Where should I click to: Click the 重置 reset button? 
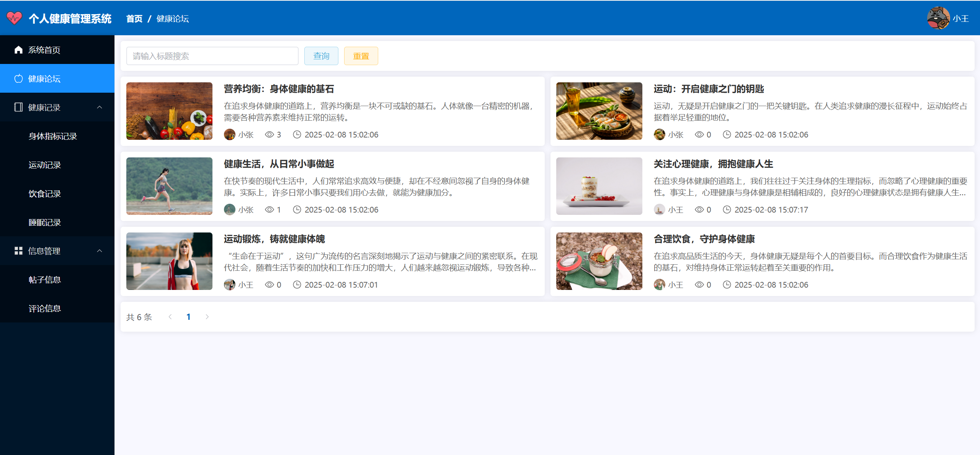(x=361, y=56)
